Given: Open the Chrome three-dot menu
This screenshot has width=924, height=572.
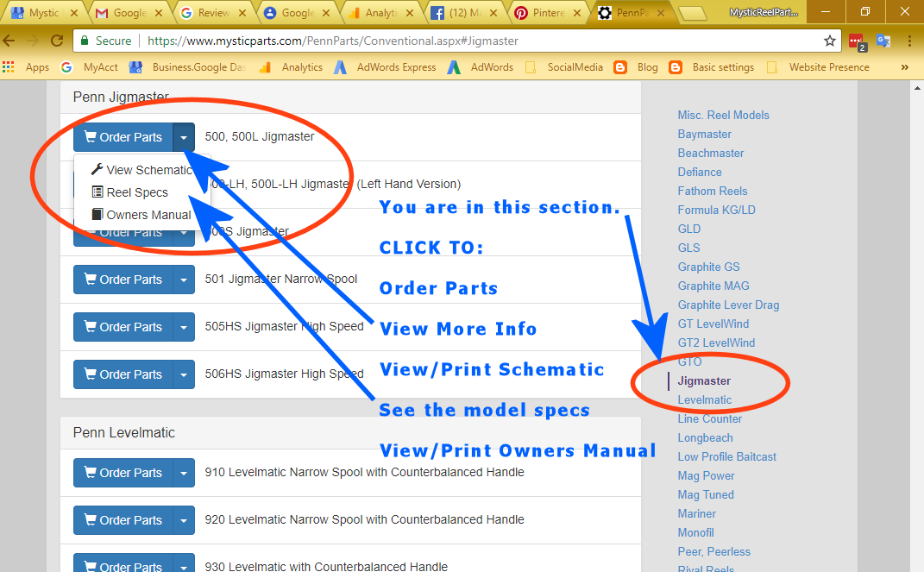Looking at the screenshot, I should pyautogui.click(x=909, y=41).
